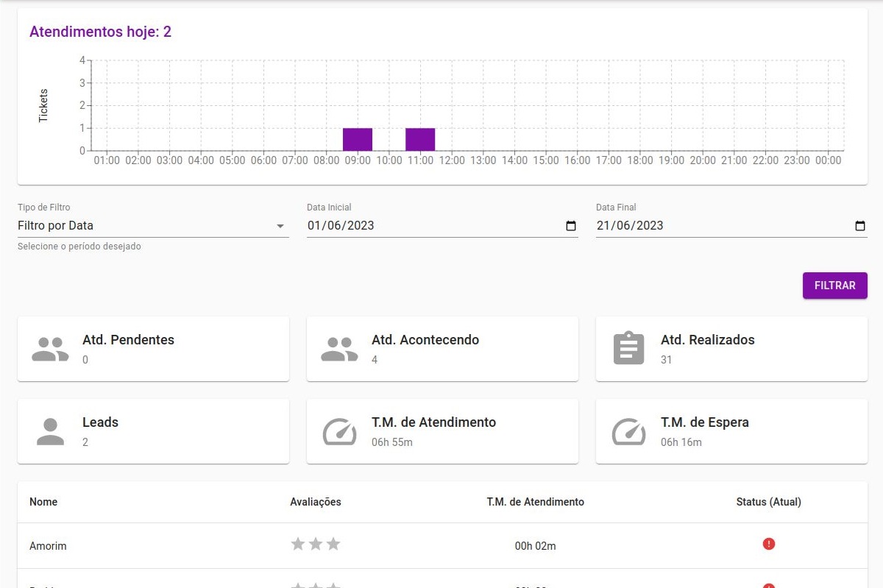
Task: Click the Atendimentos hoje heading
Action: (x=100, y=32)
